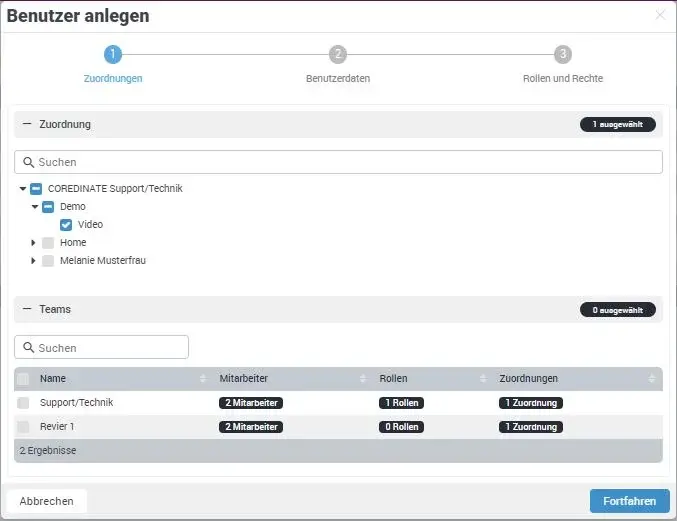
Task: Uncheck the Video checkbox
Action: [65, 225]
